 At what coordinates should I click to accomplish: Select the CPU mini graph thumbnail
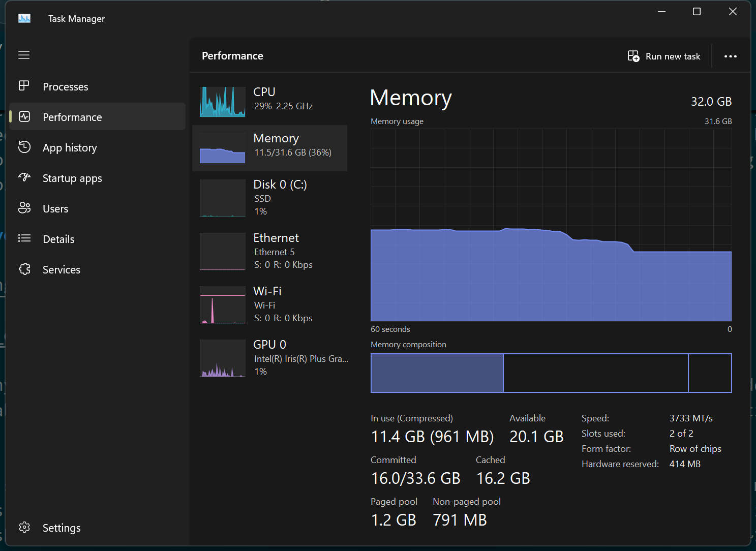pyautogui.click(x=223, y=102)
